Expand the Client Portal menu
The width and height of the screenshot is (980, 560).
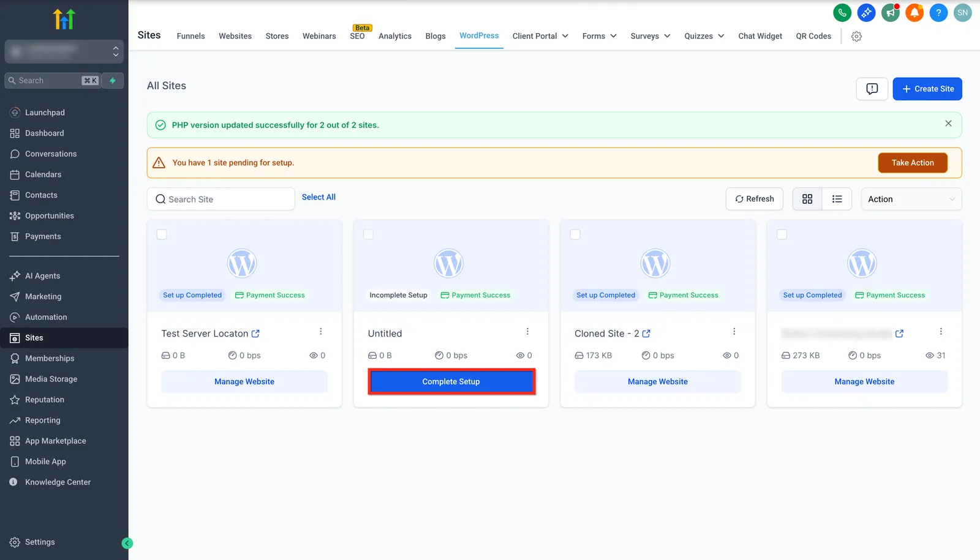540,36
